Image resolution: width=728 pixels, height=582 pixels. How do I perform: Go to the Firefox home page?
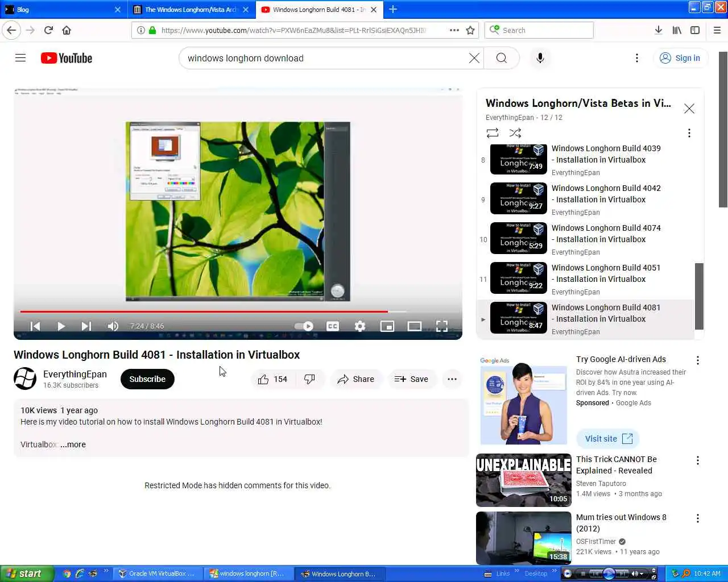point(67,30)
